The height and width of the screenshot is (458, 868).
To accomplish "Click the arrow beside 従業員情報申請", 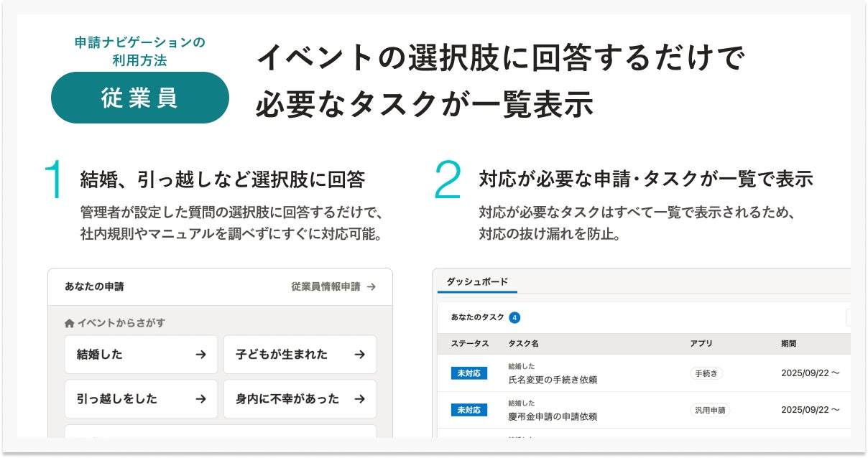I will pyautogui.click(x=371, y=286).
